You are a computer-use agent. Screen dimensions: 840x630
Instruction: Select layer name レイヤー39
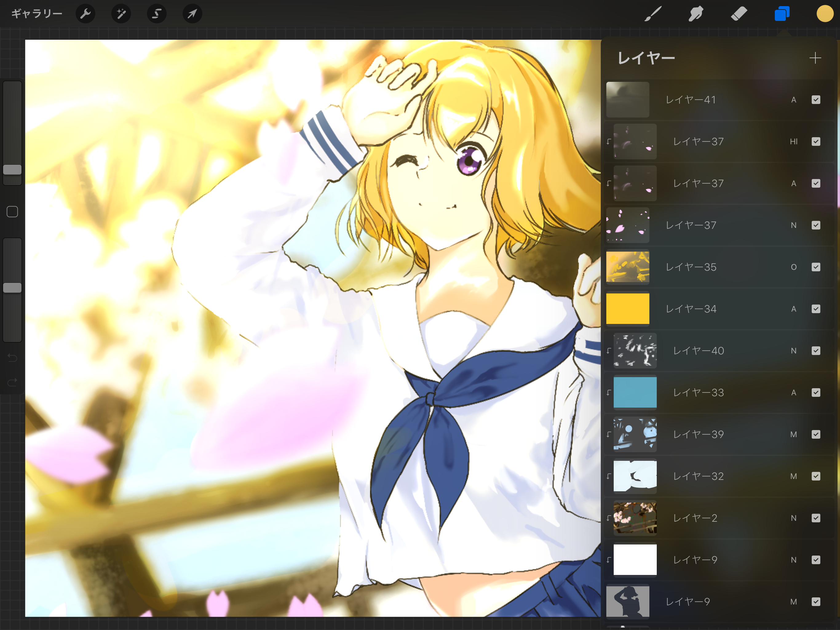pos(698,434)
